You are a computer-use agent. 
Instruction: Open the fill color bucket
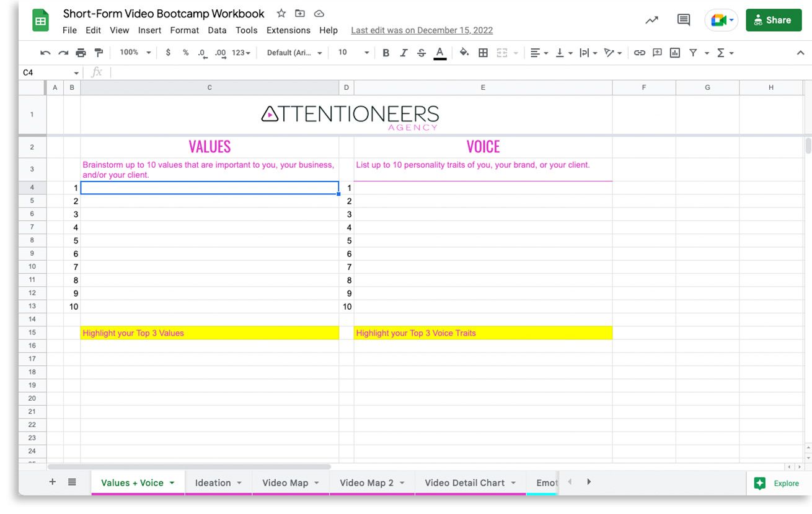(x=464, y=53)
